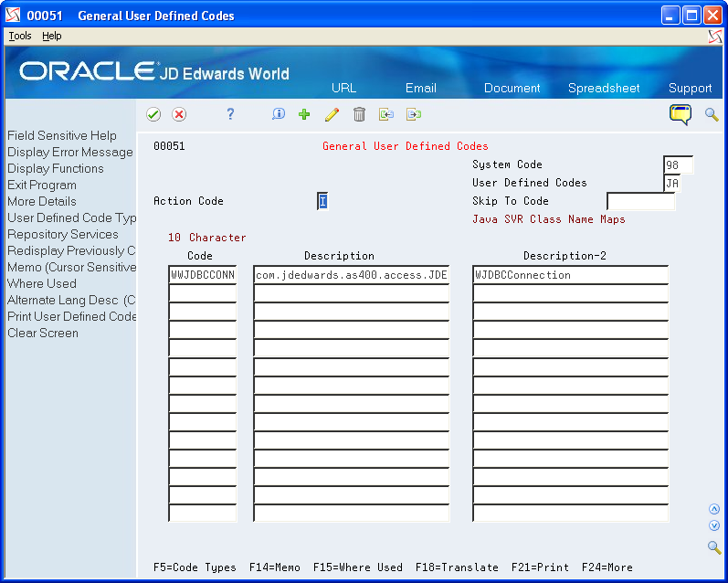Screen dimensions: 728x583
Task: Minimize the 00051 window
Action: (670, 16)
